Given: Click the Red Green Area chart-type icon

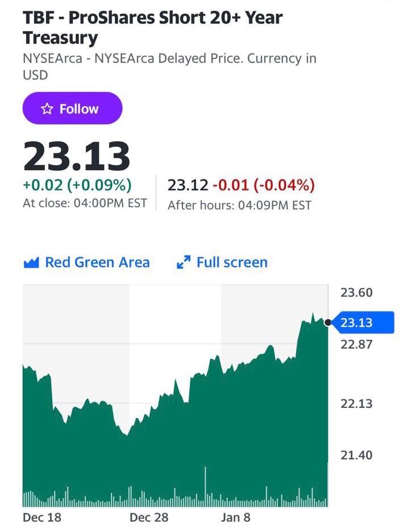Looking at the screenshot, I should coord(31,263).
